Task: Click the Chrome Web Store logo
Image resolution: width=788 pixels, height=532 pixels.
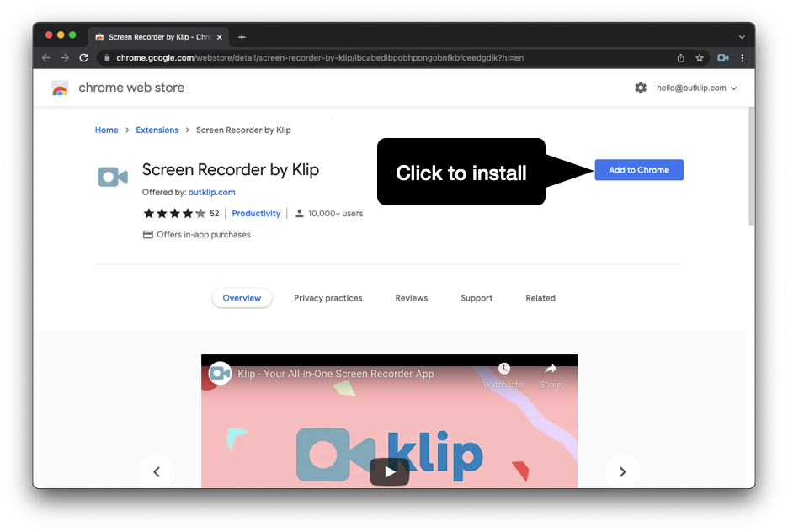Action: click(x=61, y=88)
